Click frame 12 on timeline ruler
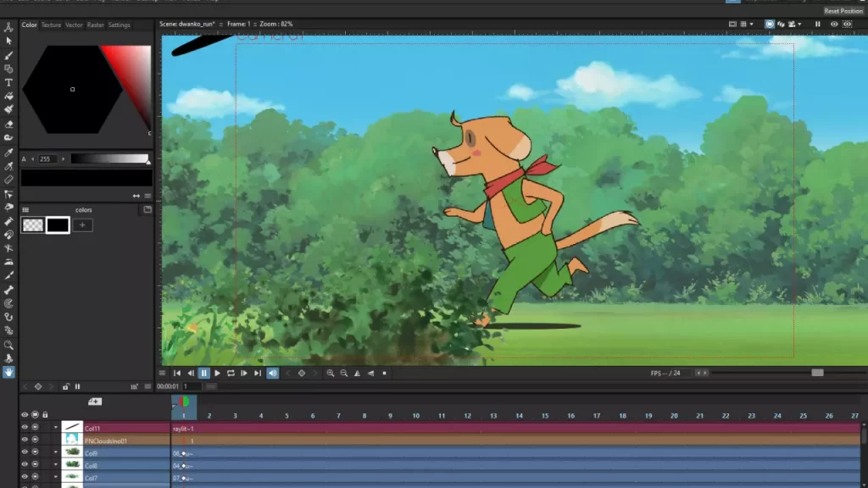 467,415
